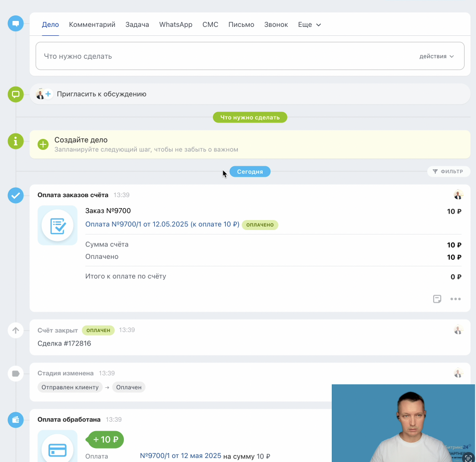Click the user avatar in Стадия изменена card
476x462 pixels.
(x=458, y=373)
